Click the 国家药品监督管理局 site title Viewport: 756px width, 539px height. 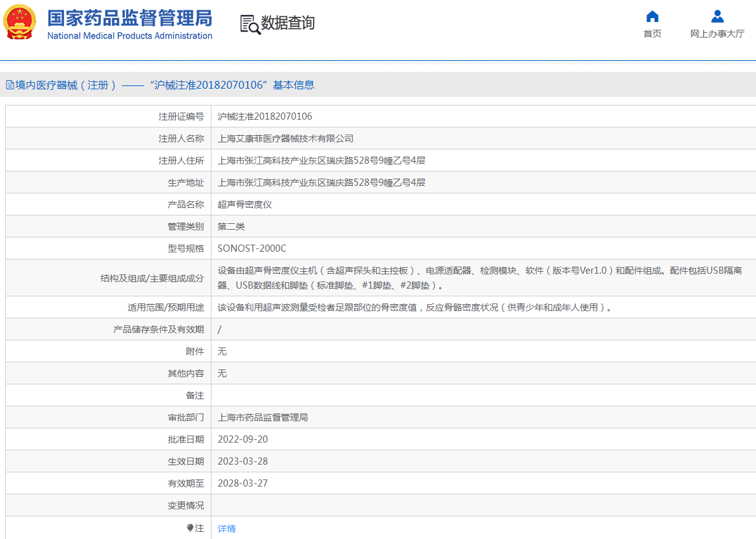tap(127, 17)
